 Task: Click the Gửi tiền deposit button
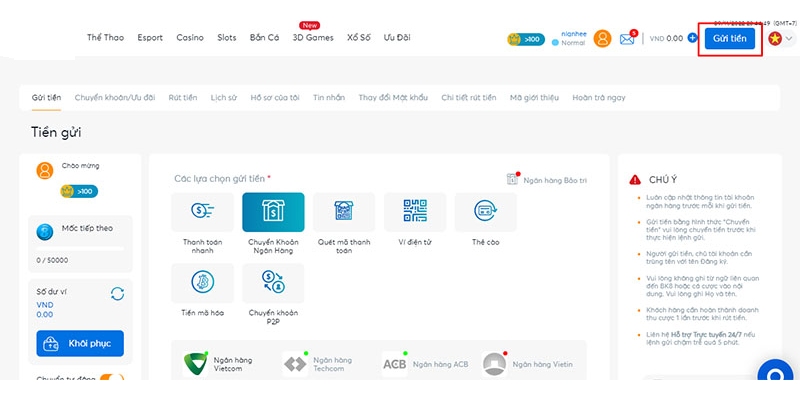[730, 38]
